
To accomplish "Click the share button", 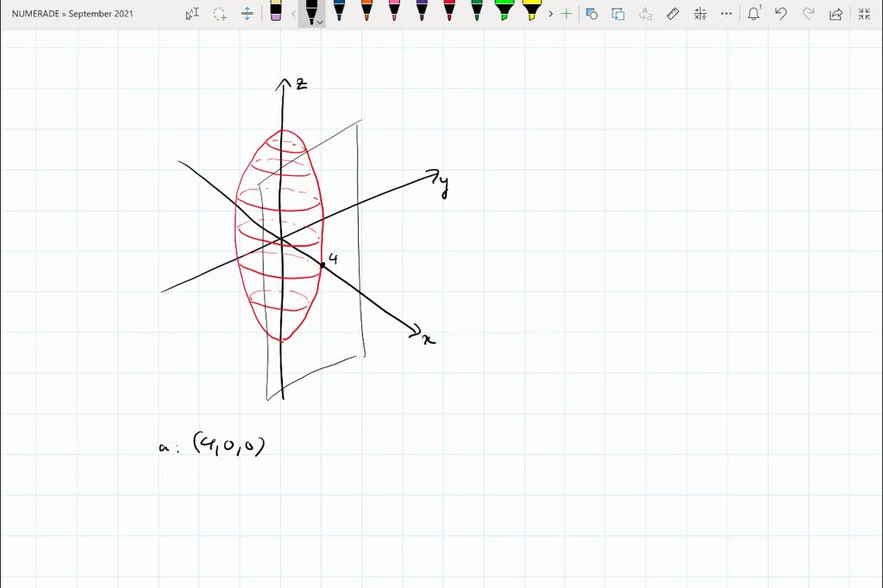I will 835,13.
